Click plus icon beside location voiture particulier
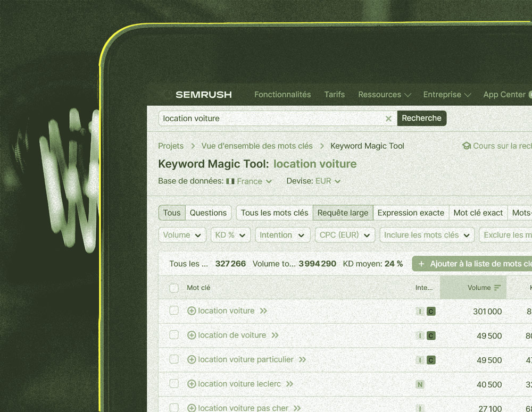The image size is (532, 412). pyautogui.click(x=192, y=360)
